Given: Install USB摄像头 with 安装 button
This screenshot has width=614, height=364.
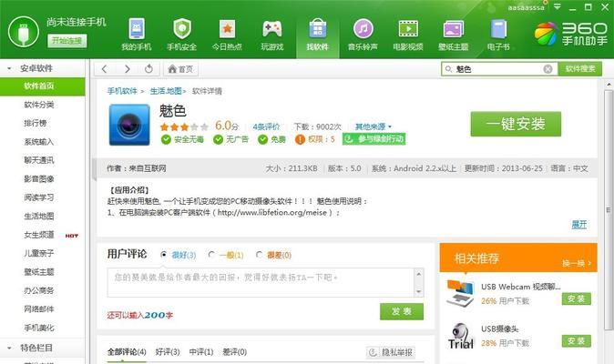Looking at the screenshot, I should click(577, 341).
